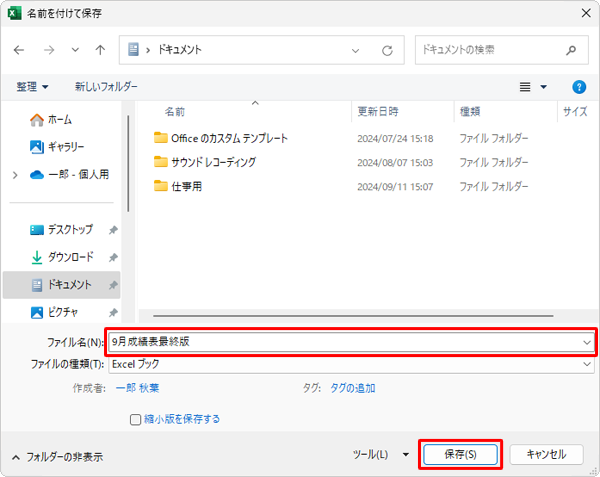Click the ドキュメントの検索 search box
The image size is (600, 477).
(x=502, y=50)
